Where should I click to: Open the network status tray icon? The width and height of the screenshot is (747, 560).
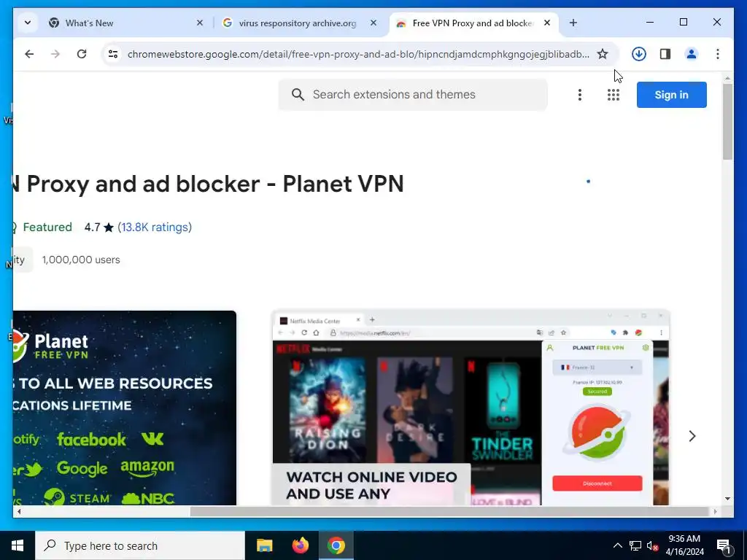point(635,545)
